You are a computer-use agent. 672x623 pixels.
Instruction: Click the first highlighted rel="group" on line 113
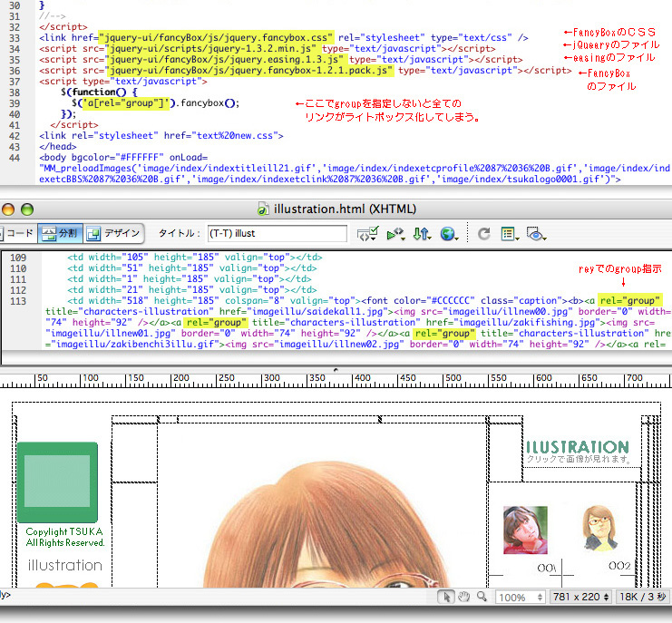click(629, 300)
